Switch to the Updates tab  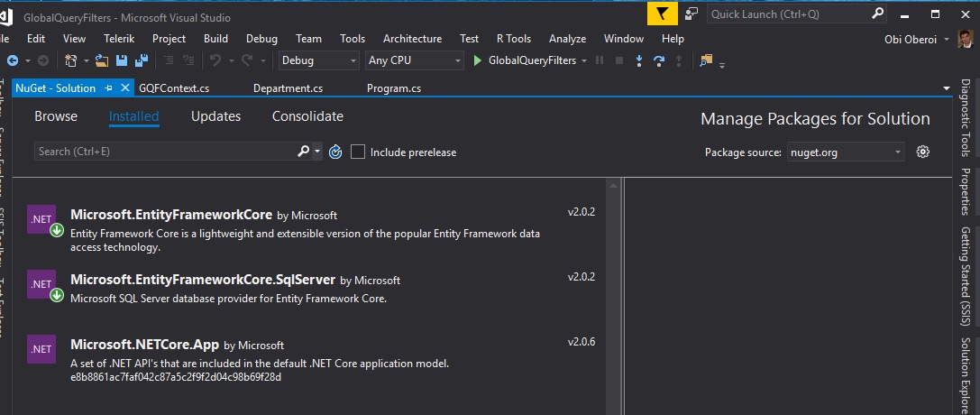215,116
